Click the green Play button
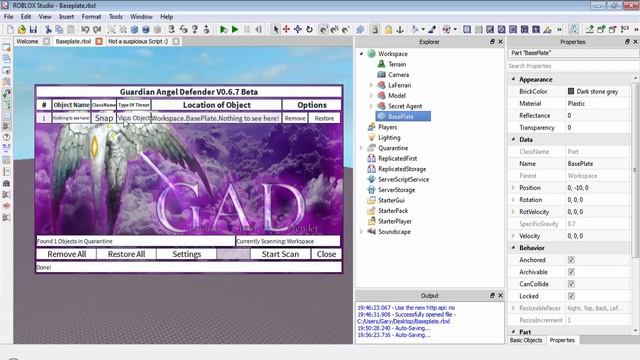Image resolution: width=640 pixels, height=360 pixels. coord(235,29)
